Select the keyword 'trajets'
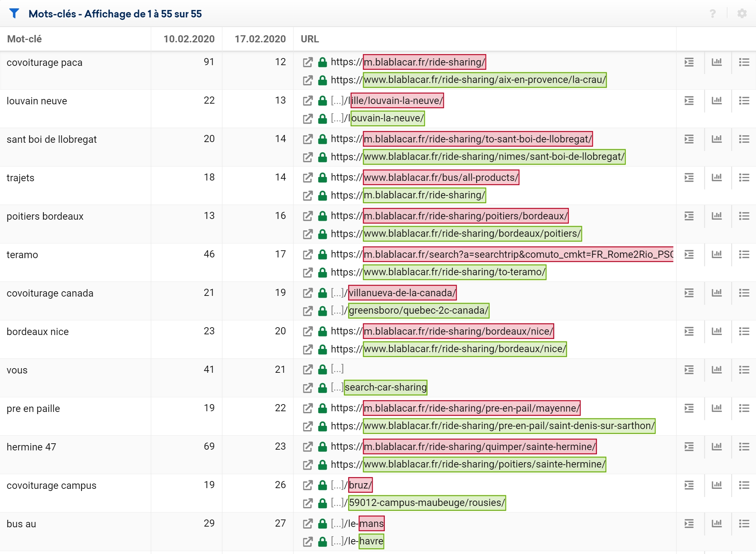Viewport: 756px width, 554px height. (20, 178)
